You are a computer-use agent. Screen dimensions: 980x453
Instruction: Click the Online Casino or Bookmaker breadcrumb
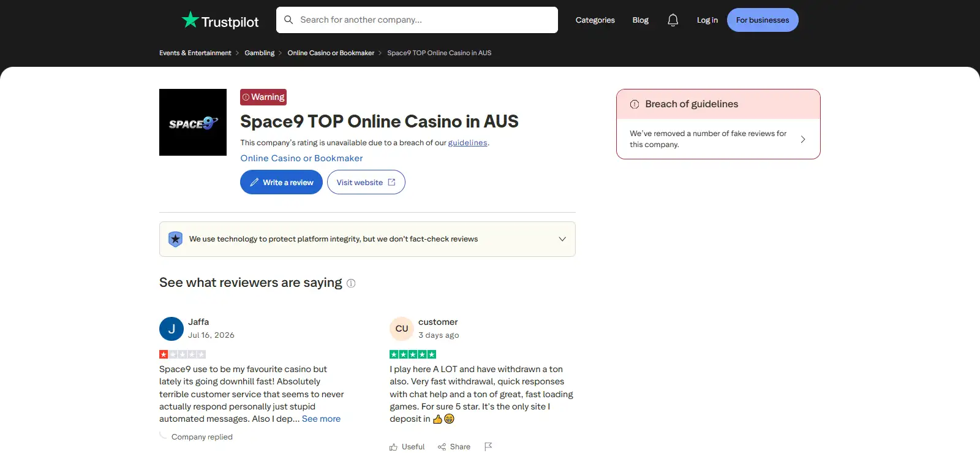[331, 53]
